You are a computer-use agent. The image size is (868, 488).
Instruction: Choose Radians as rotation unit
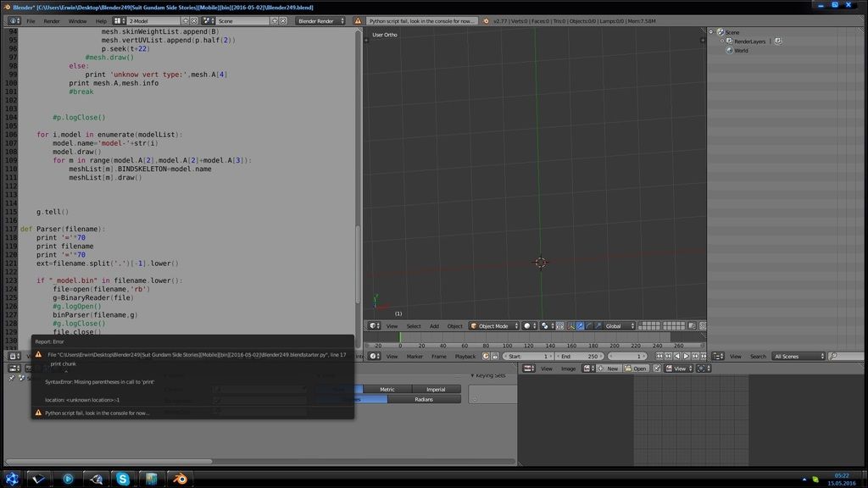(x=424, y=399)
